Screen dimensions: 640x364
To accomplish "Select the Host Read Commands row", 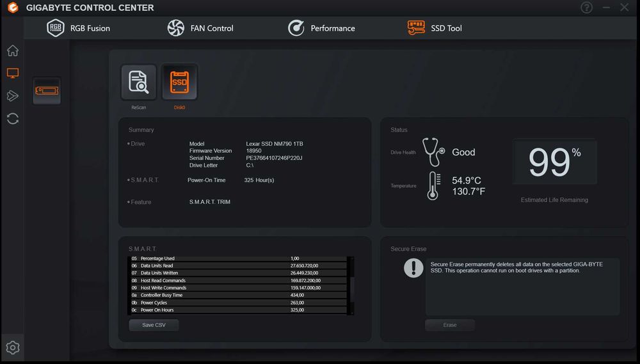I will click(x=237, y=280).
